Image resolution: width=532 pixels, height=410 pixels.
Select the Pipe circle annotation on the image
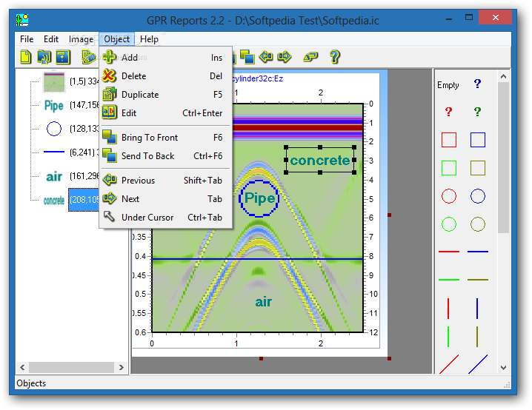tap(259, 198)
